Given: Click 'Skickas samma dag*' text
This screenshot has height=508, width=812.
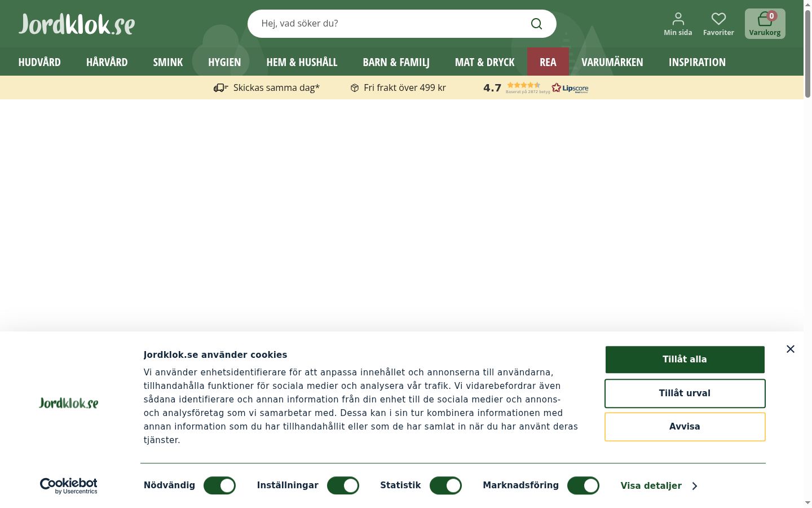Looking at the screenshot, I should pyautogui.click(x=276, y=87).
